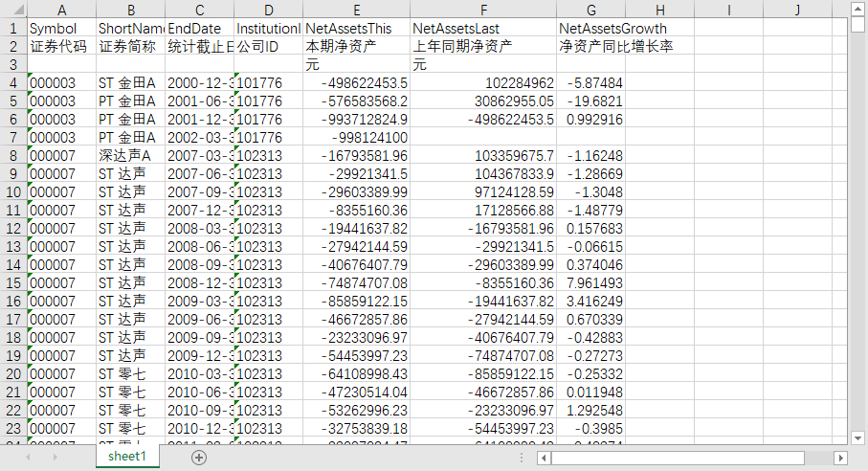The width and height of the screenshot is (868, 471).
Task: Select the 净资产同比增长率 cell
Action: (x=591, y=47)
